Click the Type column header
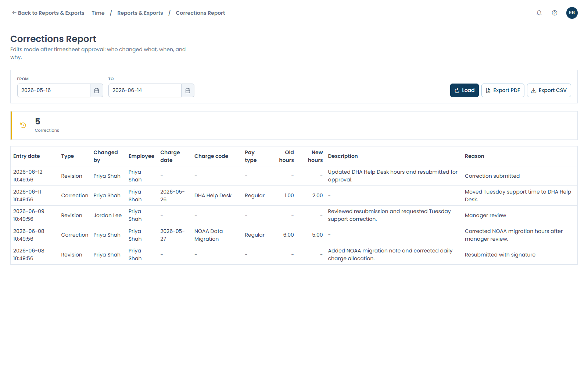 pyautogui.click(x=68, y=156)
